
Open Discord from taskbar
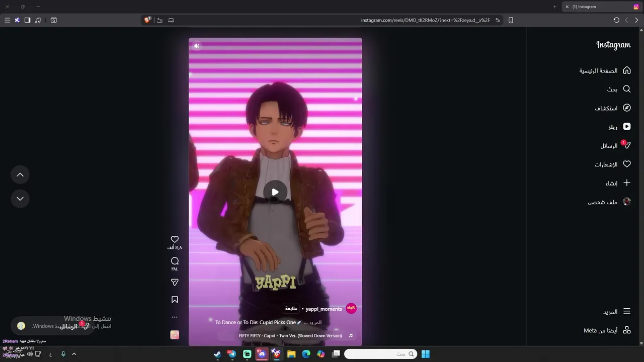[262, 354]
